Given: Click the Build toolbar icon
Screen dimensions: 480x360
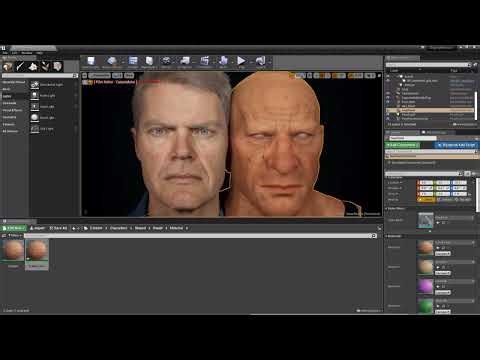Looking at the screenshot, I should [223, 62].
